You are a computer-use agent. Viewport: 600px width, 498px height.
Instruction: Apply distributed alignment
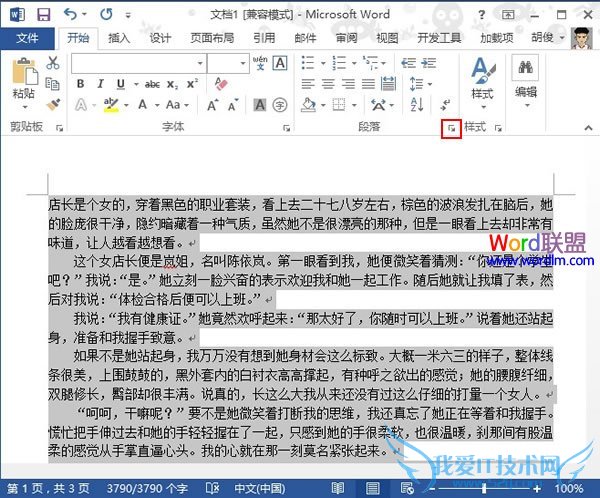(388, 84)
